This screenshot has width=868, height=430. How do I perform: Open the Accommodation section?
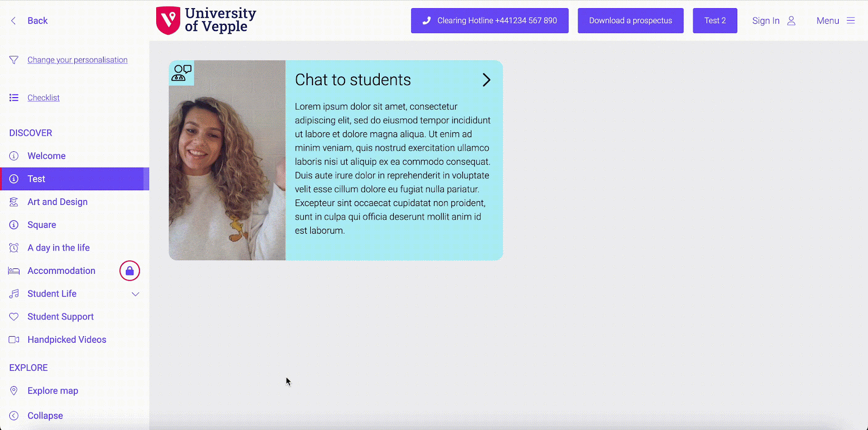click(61, 271)
